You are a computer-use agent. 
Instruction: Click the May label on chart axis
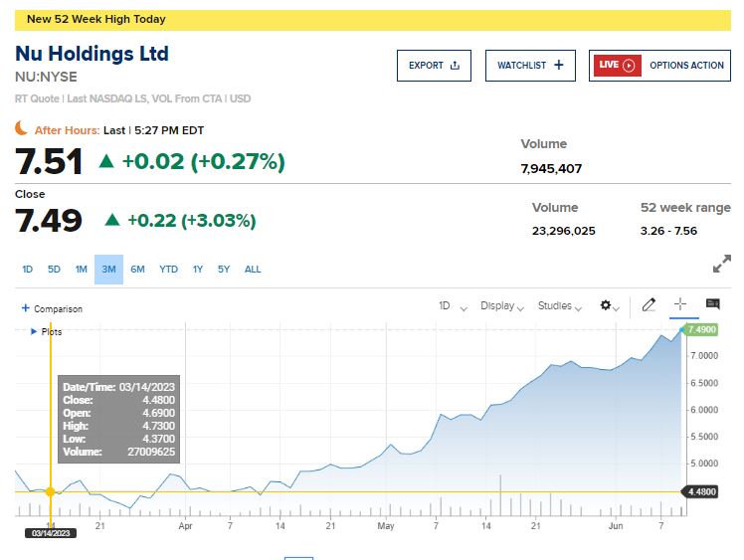386,526
